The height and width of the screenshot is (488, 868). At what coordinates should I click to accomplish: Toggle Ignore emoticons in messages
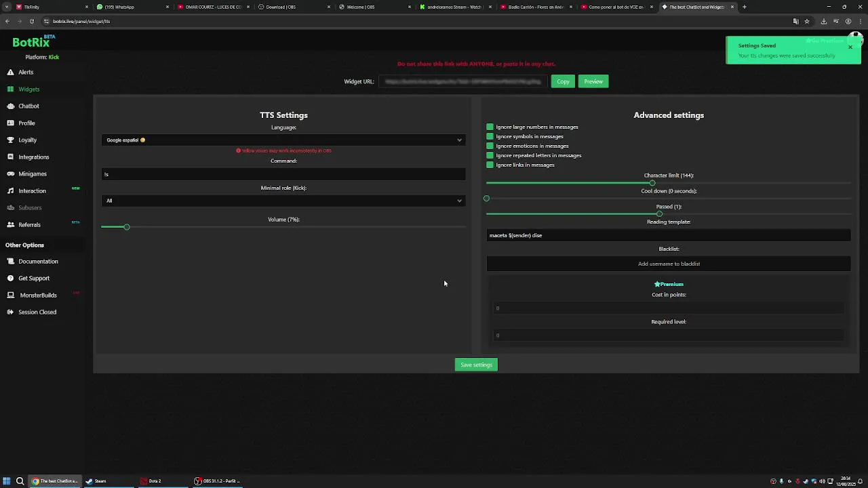(490, 146)
